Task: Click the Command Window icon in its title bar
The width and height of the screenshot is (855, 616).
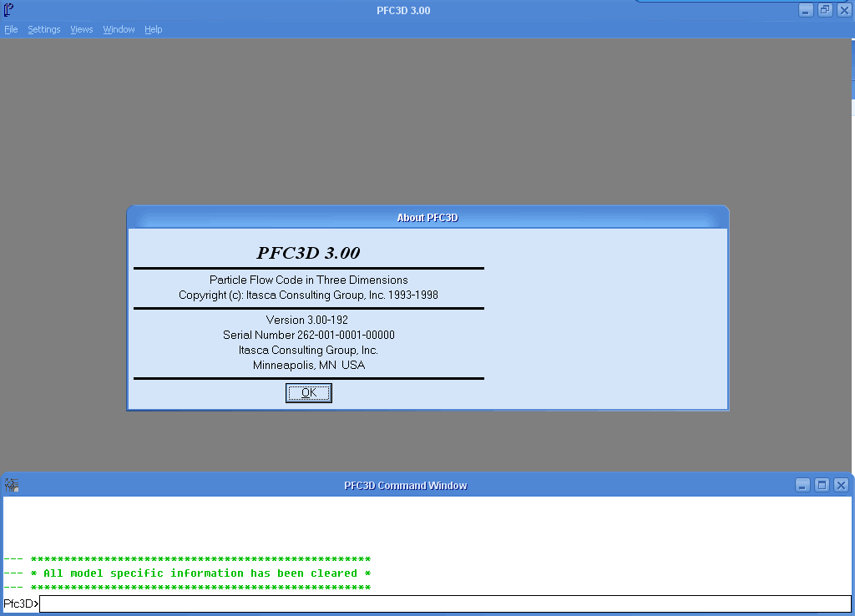Action: pyautogui.click(x=12, y=485)
